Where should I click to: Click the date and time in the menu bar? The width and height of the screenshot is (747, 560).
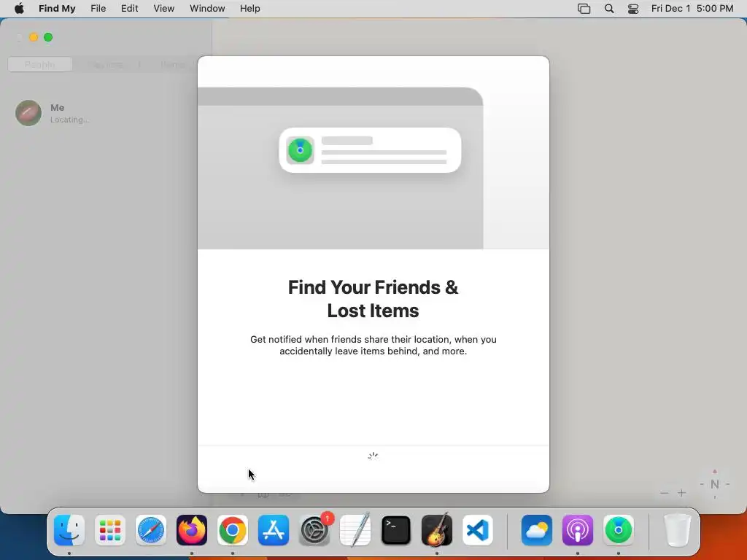tap(692, 9)
